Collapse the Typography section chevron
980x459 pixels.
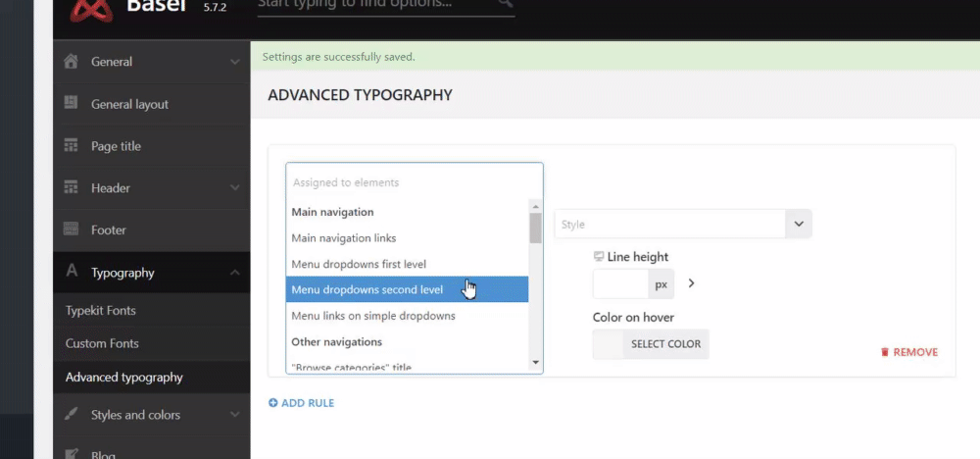tap(235, 273)
